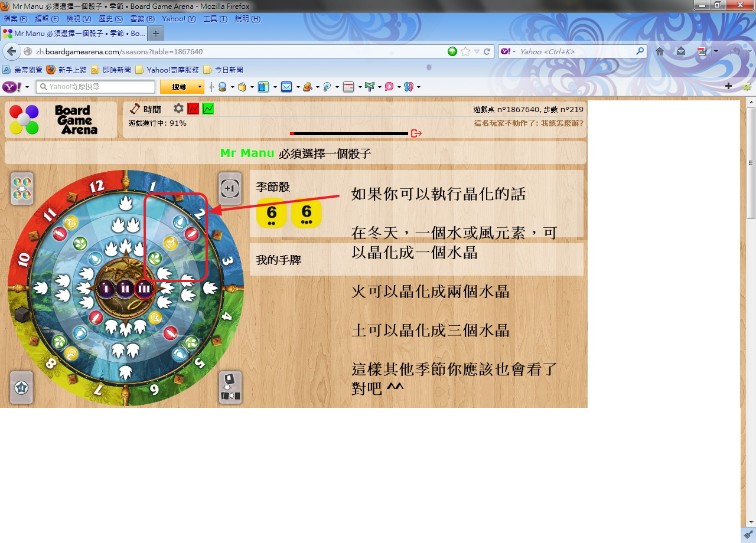Open the 最常瀏覽 bookmark
The width and height of the screenshot is (756, 543).
(24, 70)
